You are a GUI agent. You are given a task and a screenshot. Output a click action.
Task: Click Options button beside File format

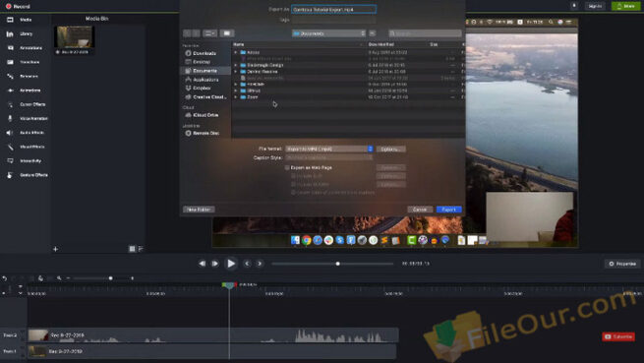[391, 149]
